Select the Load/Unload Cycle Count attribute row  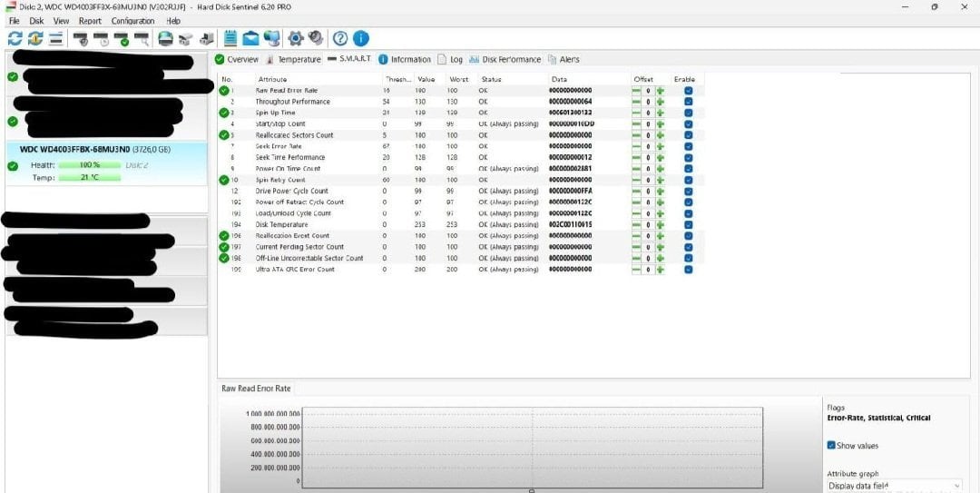coord(459,213)
